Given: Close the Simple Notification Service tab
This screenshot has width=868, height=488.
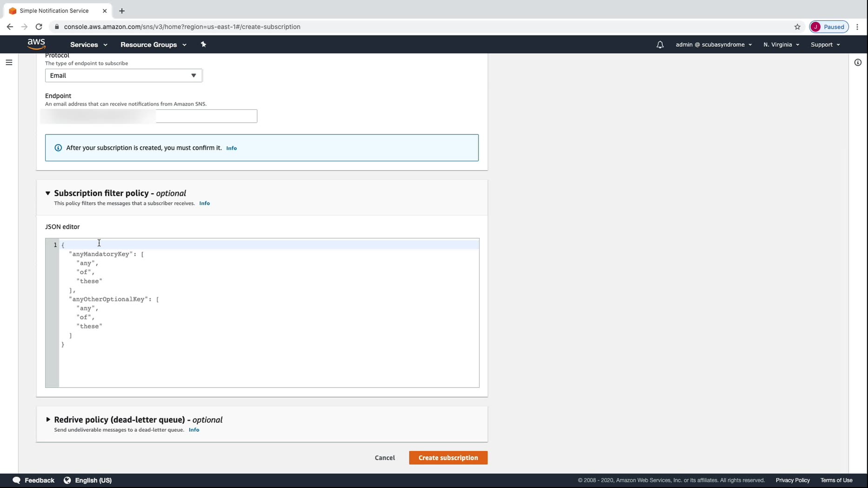Looking at the screenshot, I should tap(105, 11).
